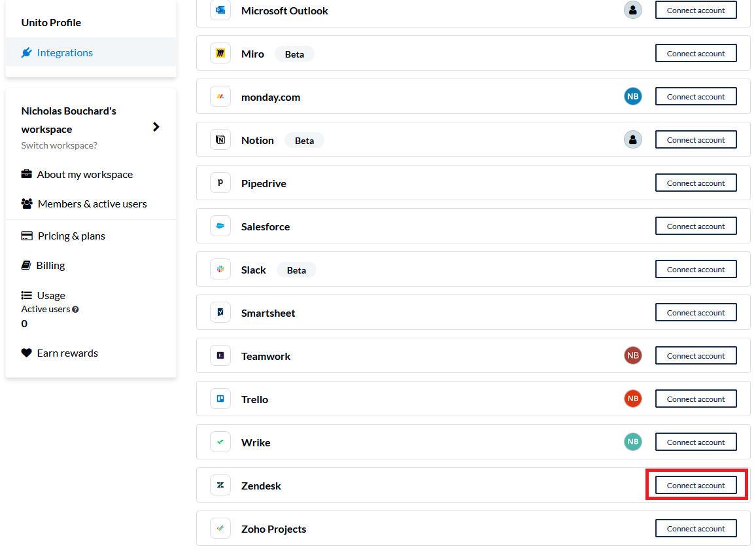This screenshot has height=553, width=756.
Task: Click the Trello logo icon
Action: [x=220, y=399]
